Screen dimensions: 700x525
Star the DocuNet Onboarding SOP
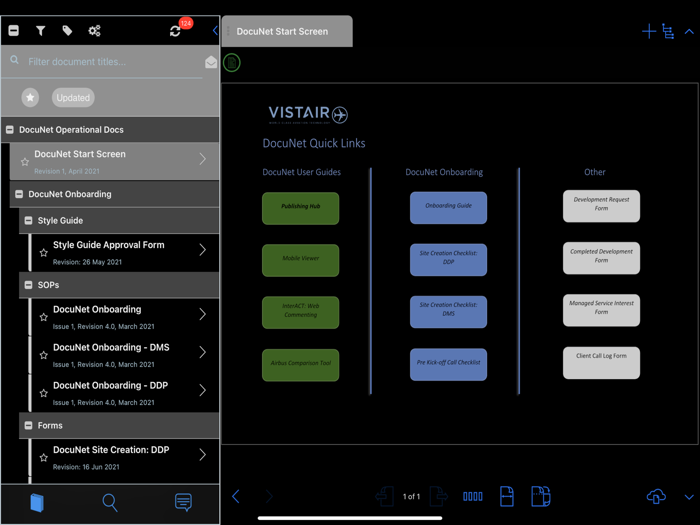(43, 317)
